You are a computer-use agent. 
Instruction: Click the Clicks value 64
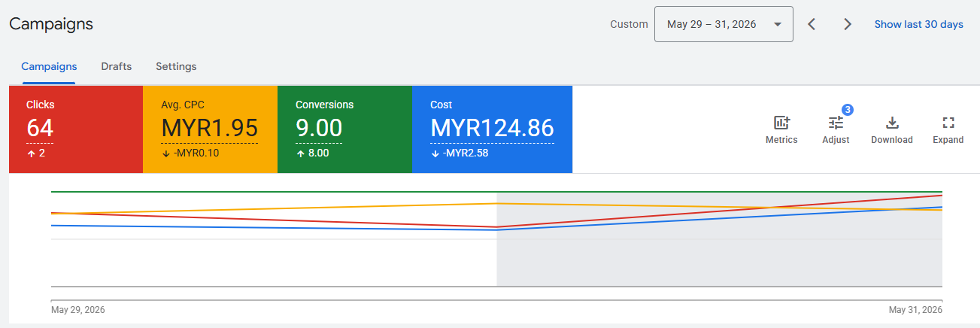click(40, 128)
